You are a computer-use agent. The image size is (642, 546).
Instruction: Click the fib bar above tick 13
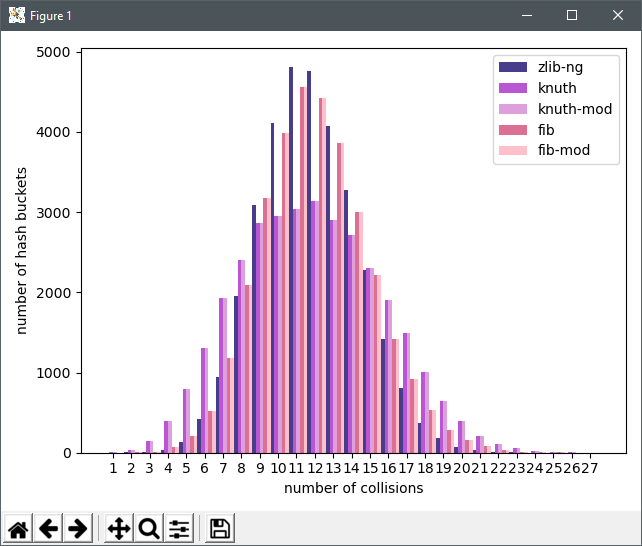(339, 298)
